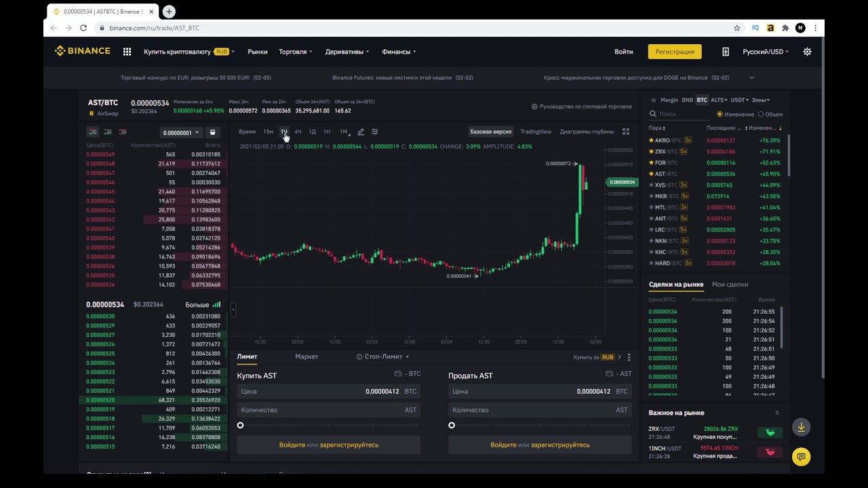This screenshot has height=488, width=868.
Task: Open the download app icon in header
Action: [x=725, y=52]
